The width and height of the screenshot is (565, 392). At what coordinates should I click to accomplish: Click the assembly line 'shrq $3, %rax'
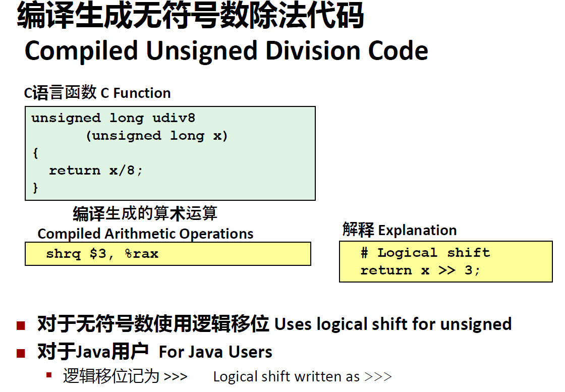[x=102, y=254]
